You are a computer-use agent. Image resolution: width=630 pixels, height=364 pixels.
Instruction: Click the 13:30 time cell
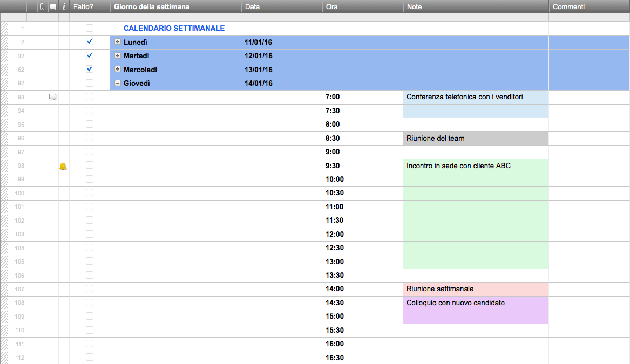362,276
